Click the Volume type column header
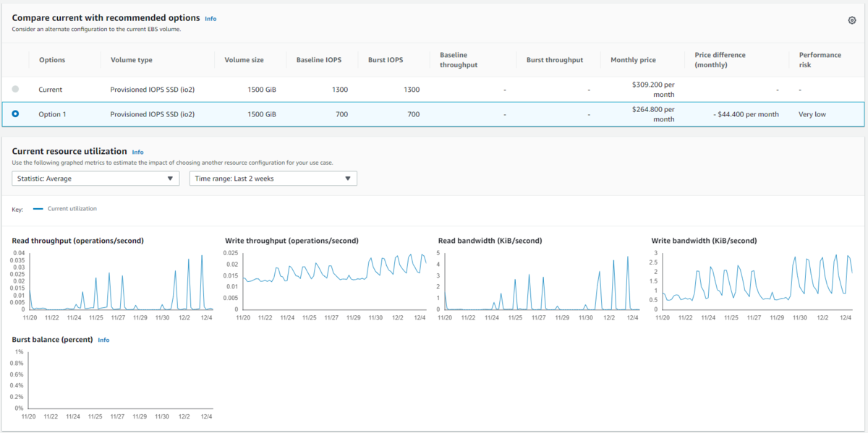 click(132, 60)
